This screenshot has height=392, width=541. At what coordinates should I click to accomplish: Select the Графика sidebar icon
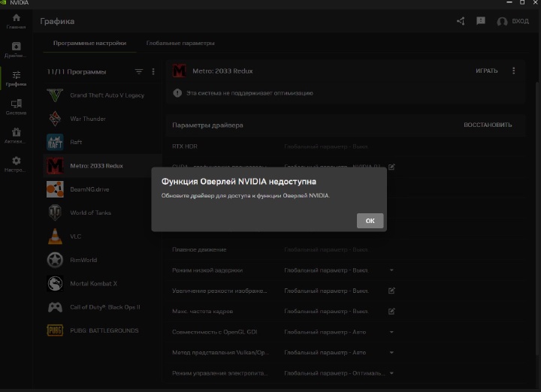[17, 79]
